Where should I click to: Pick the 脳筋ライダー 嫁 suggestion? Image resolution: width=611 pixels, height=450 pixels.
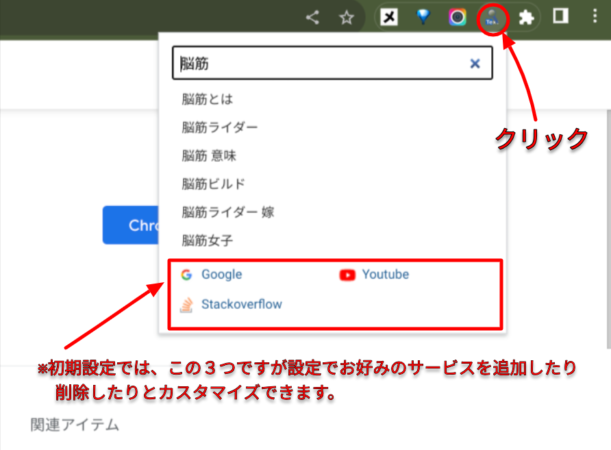[227, 212]
